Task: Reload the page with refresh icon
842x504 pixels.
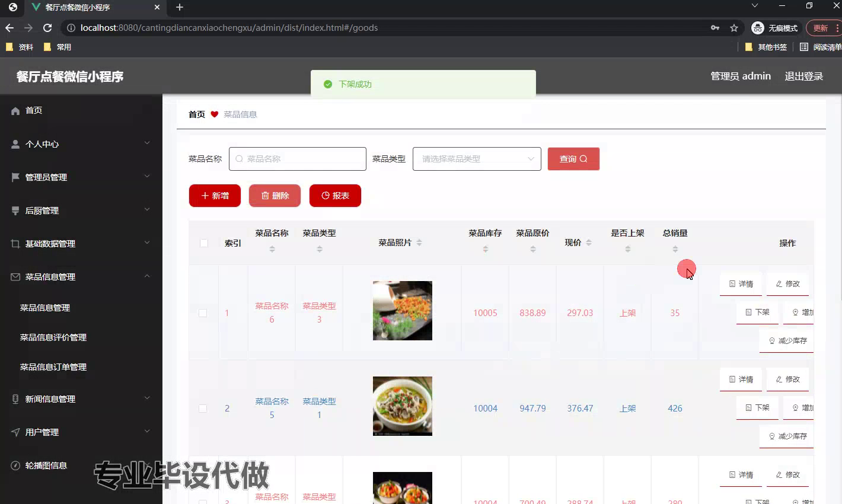Action: [47, 28]
